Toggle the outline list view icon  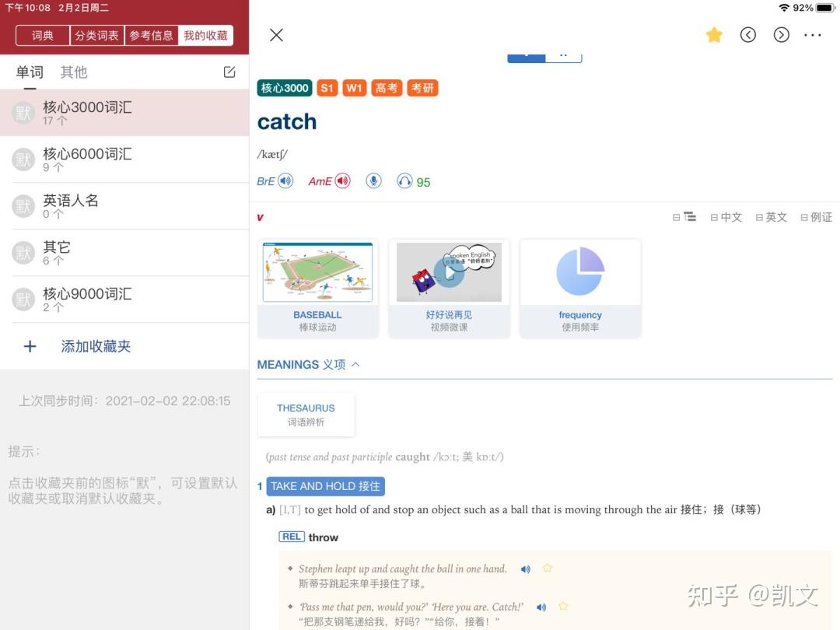pos(684,217)
